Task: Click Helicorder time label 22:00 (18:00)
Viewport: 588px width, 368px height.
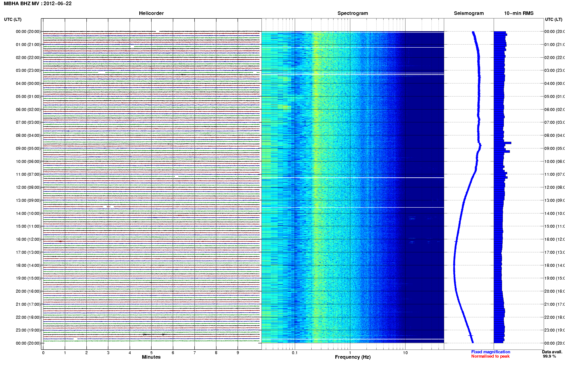Action: pos(28,317)
